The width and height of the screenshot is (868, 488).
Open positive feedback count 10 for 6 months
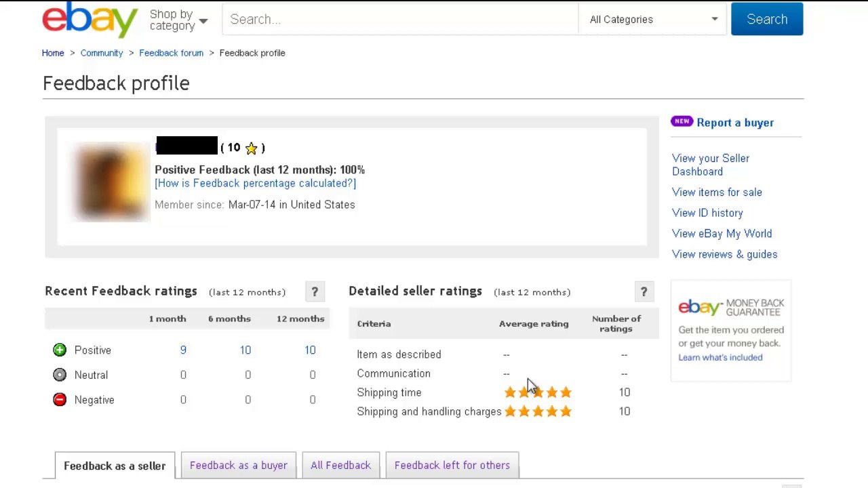(245, 350)
